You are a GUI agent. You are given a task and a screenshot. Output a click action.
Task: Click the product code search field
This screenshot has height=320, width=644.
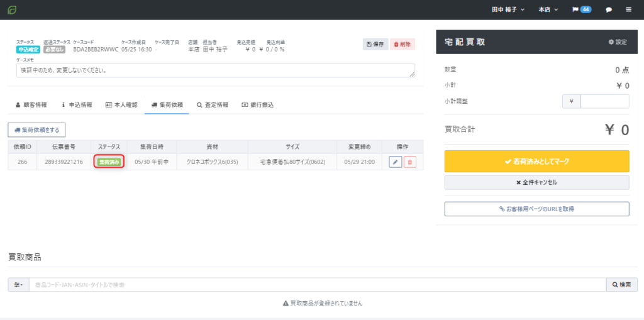[318, 284]
